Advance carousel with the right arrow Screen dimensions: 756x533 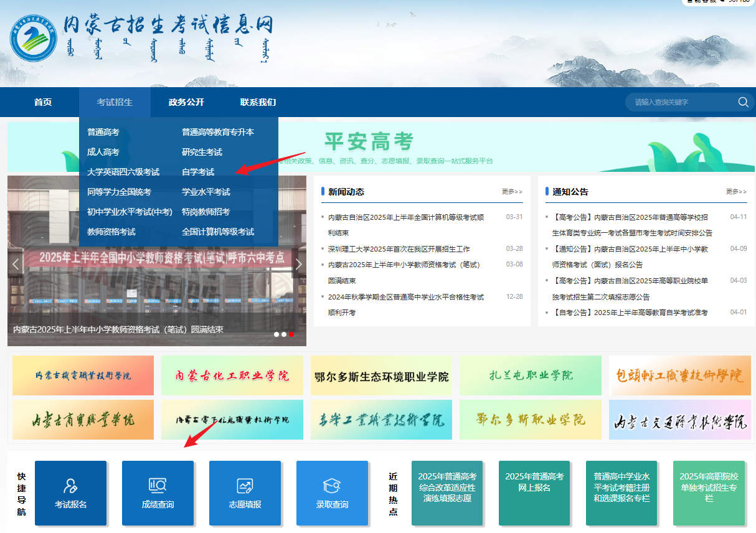pyautogui.click(x=298, y=263)
